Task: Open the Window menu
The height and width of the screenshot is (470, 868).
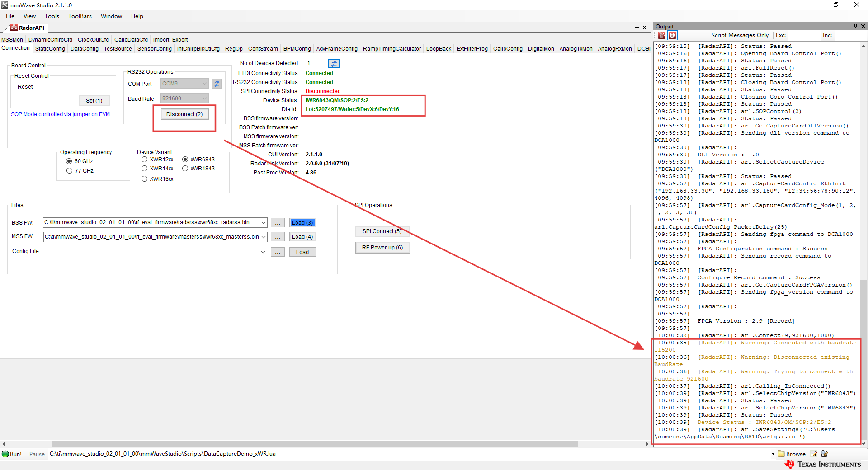Action: (x=111, y=16)
